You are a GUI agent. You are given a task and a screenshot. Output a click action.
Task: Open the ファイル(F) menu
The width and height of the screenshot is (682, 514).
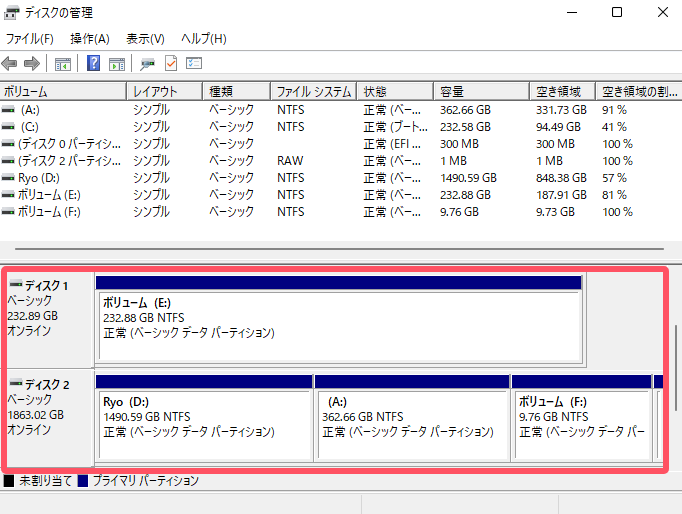point(30,39)
